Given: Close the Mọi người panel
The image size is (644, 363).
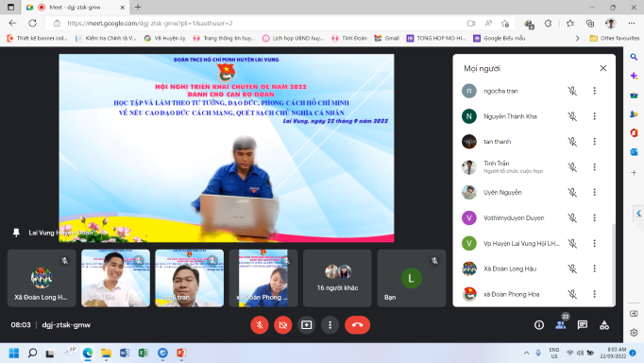Looking at the screenshot, I should [603, 68].
